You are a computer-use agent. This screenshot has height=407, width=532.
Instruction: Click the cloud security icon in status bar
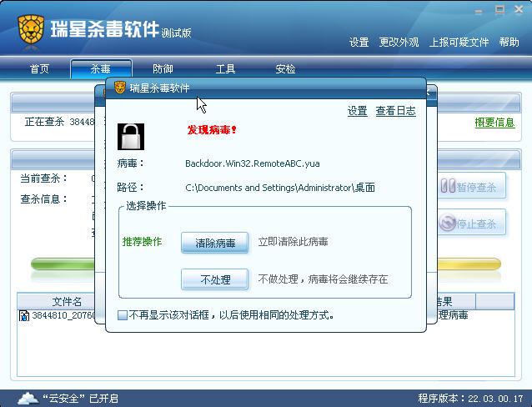[28, 398]
